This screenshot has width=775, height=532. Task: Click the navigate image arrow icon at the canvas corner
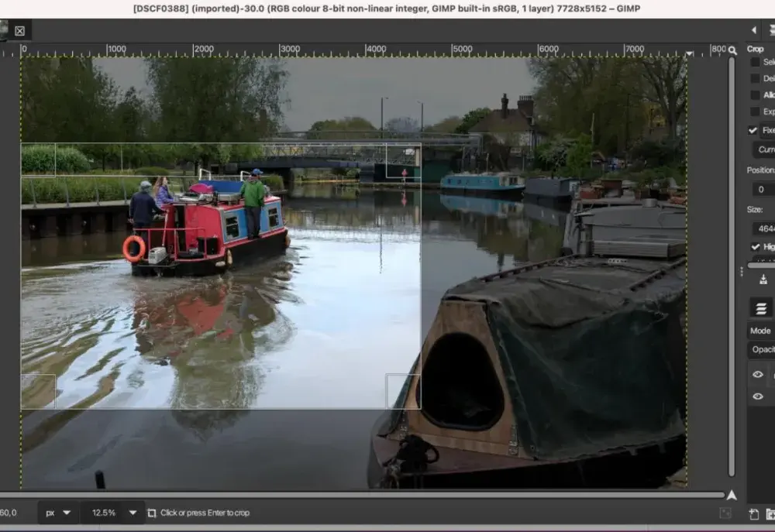click(732, 495)
